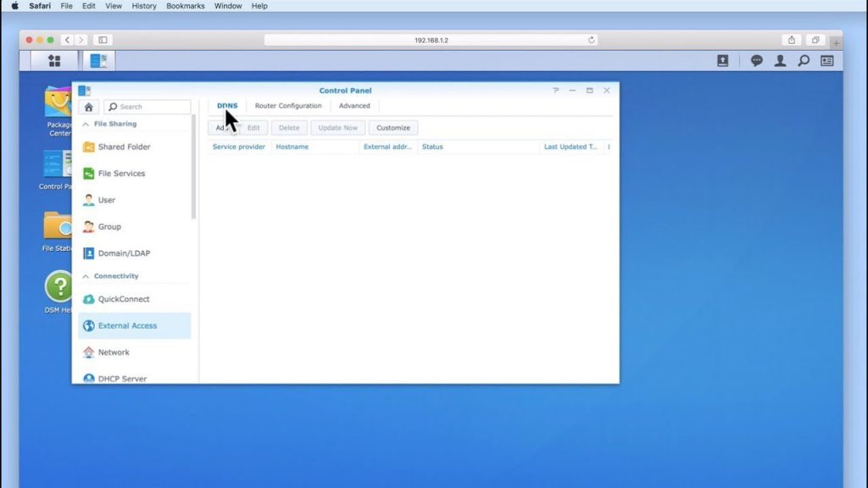Open the Help menu
This screenshot has width=868, height=488.
259,6
